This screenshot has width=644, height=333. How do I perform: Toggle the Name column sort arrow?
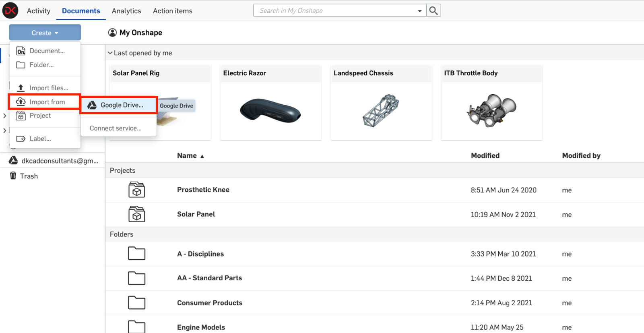tap(202, 155)
